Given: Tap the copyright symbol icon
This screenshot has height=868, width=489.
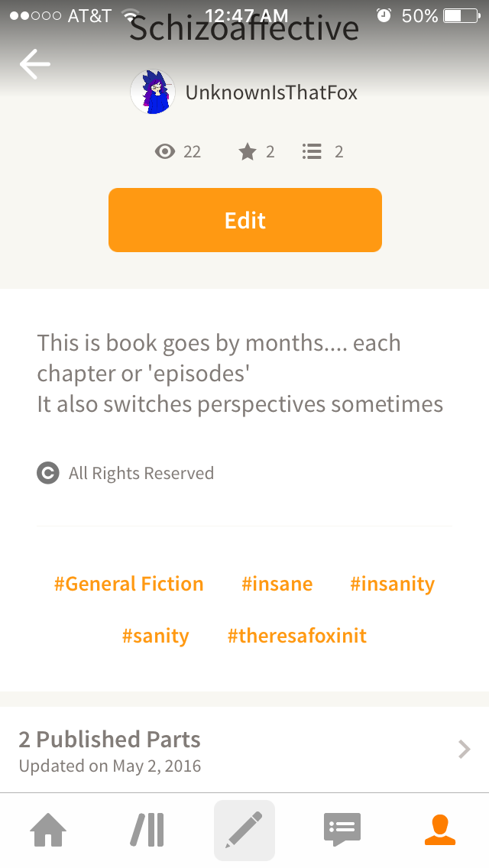Looking at the screenshot, I should click(x=47, y=473).
